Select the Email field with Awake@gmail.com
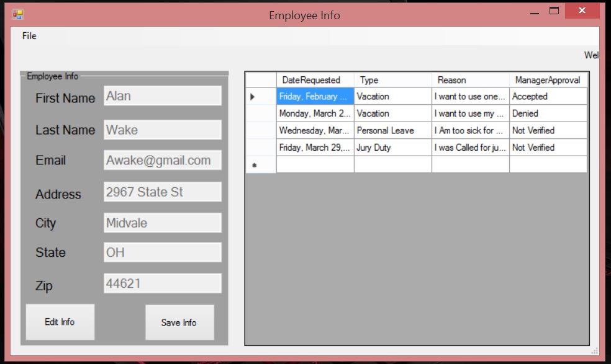 162,160
